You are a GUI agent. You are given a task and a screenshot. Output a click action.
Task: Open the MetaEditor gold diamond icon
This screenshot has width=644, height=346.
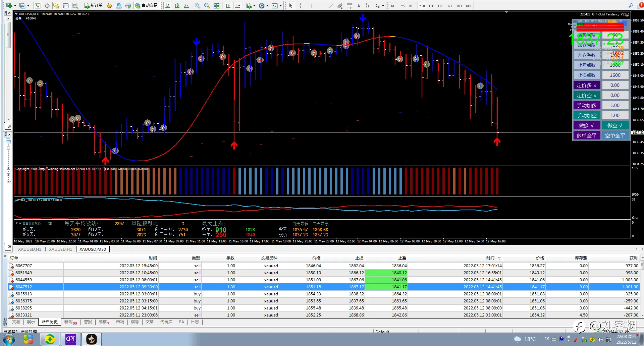(109, 6)
